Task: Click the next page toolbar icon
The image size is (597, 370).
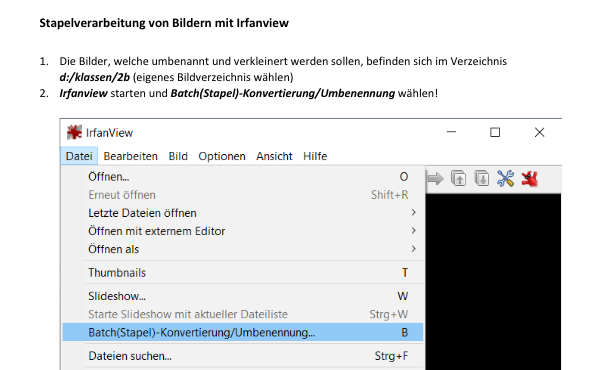Action: coord(482,178)
